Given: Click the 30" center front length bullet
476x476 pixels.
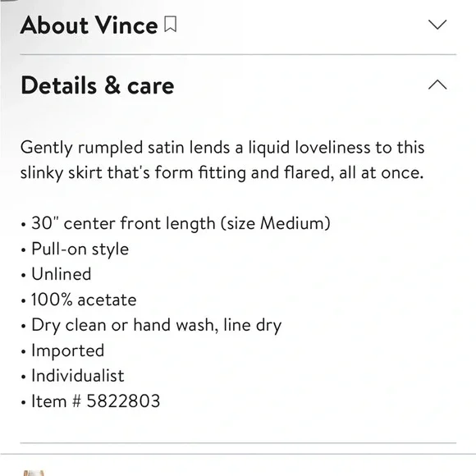Looking at the screenshot, I should coord(176,224).
